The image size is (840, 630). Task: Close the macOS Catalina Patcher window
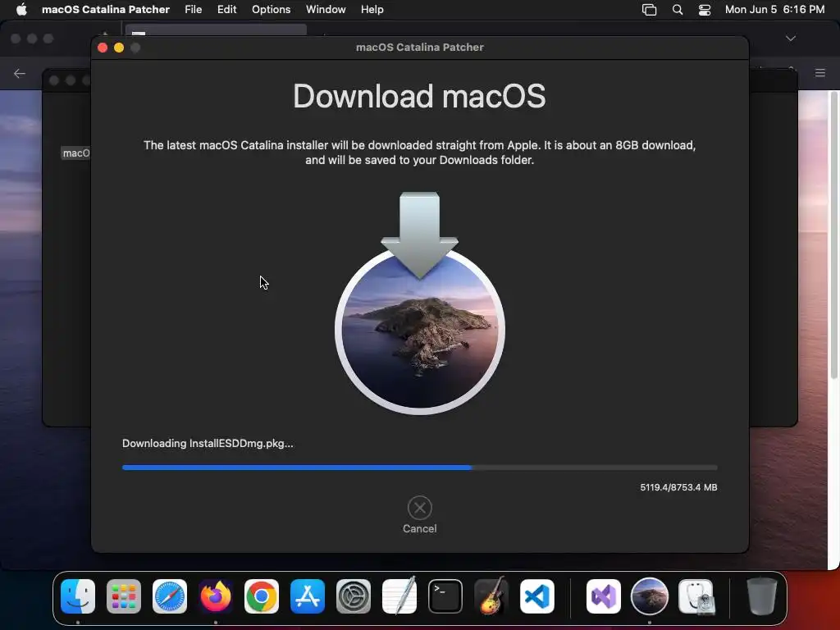pos(103,48)
